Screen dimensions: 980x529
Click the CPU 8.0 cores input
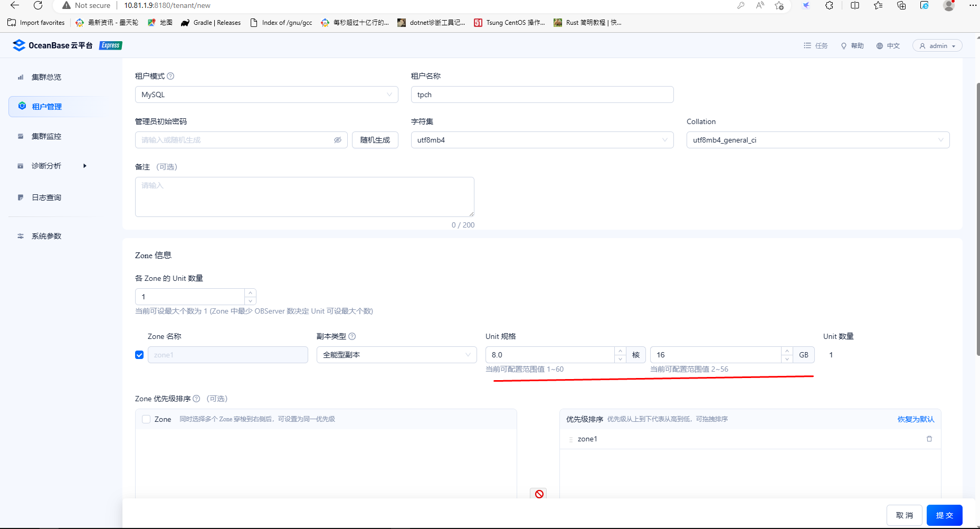click(x=550, y=355)
